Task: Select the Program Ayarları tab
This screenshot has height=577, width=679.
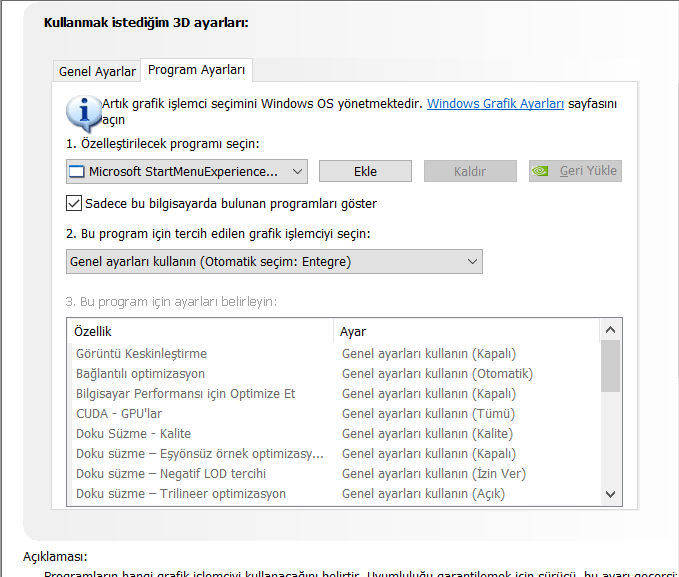Action: 197,70
